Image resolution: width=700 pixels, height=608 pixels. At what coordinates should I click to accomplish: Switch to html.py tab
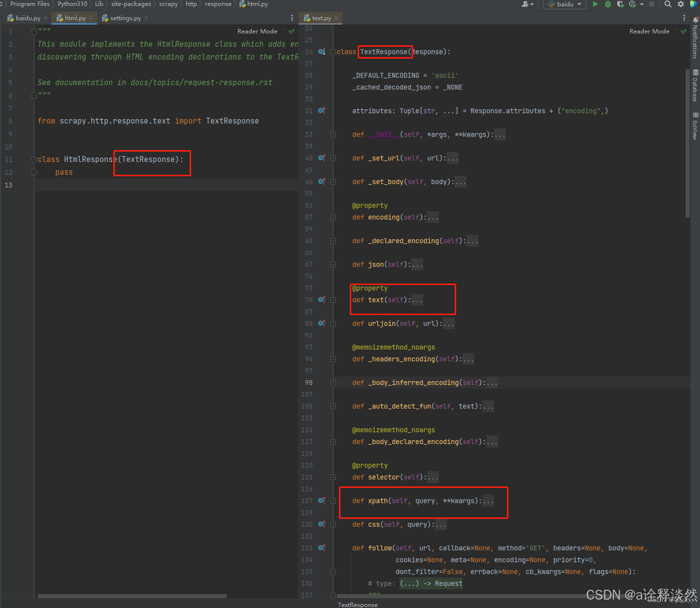[x=75, y=18]
